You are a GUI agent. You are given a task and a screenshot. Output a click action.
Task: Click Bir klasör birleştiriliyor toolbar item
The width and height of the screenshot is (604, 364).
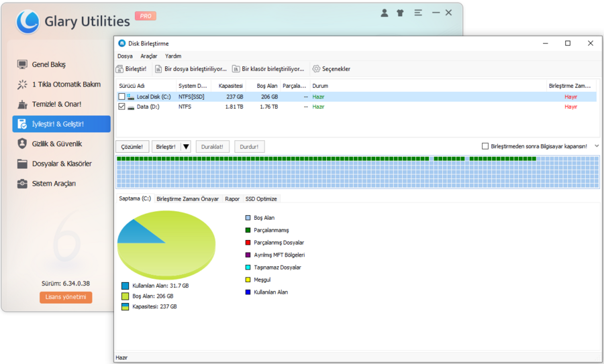click(268, 69)
